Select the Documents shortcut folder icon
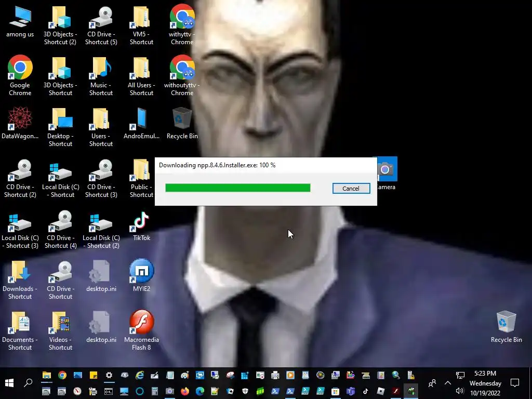This screenshot has width=532, height=399. point(20,330)
